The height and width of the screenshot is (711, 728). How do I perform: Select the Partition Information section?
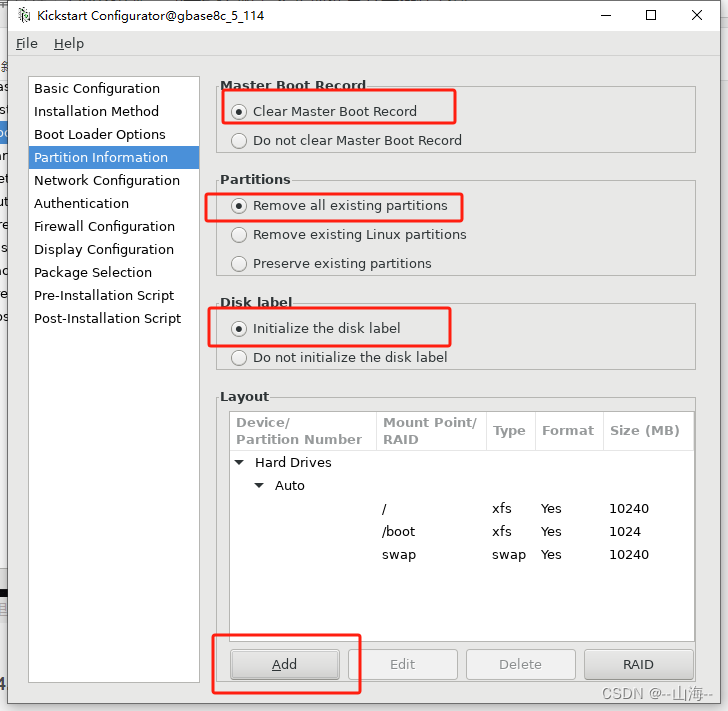[x=114, y=157]
